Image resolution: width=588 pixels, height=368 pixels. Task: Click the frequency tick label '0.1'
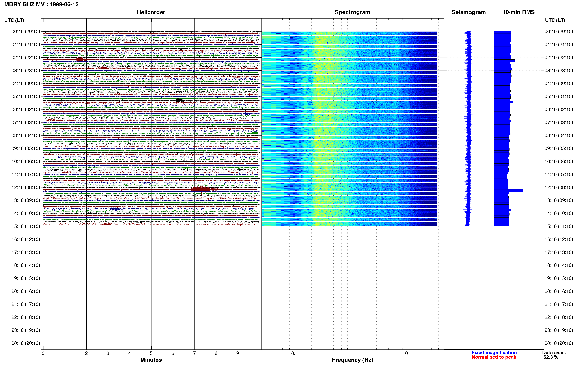pyautogui.click(x=295, y=353)
